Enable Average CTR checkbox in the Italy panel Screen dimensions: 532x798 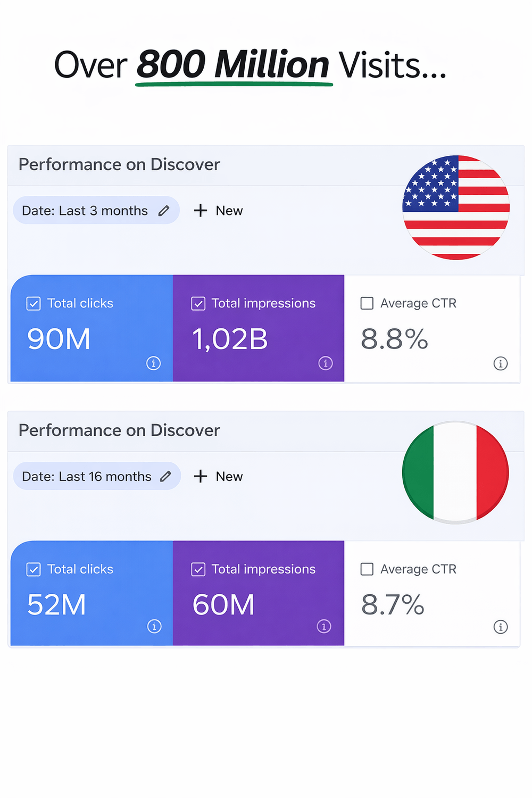pyautogui.click(x=367, y=569)
